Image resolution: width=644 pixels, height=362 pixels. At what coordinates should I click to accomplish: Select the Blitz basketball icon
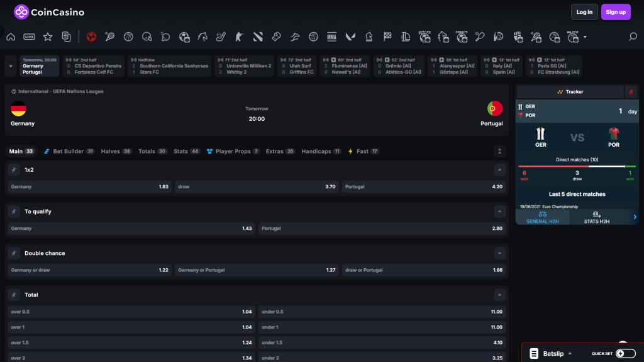pos(573,37)
